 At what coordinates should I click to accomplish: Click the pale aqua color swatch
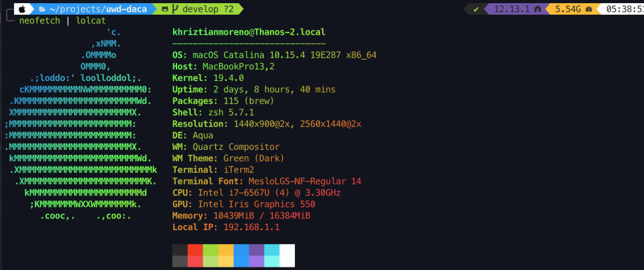(x=272, y=262)
